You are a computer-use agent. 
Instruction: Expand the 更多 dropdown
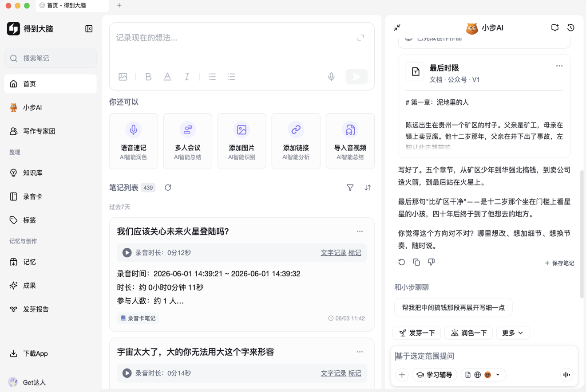(x=513, y=333)
